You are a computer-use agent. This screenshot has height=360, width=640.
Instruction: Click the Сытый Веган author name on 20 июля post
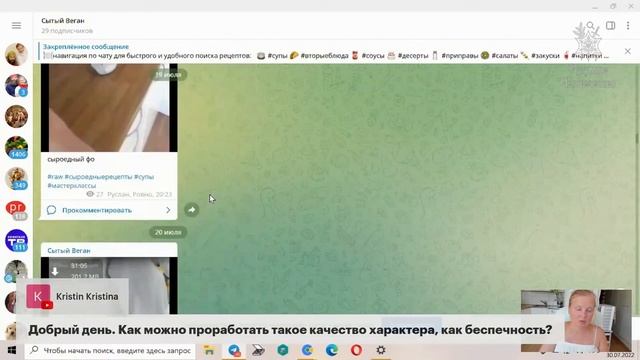point(69,251)
